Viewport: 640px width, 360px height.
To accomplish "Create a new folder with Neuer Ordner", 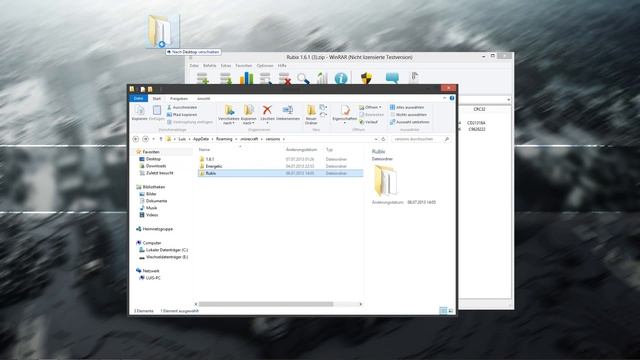I will click(x=311, y=114).
